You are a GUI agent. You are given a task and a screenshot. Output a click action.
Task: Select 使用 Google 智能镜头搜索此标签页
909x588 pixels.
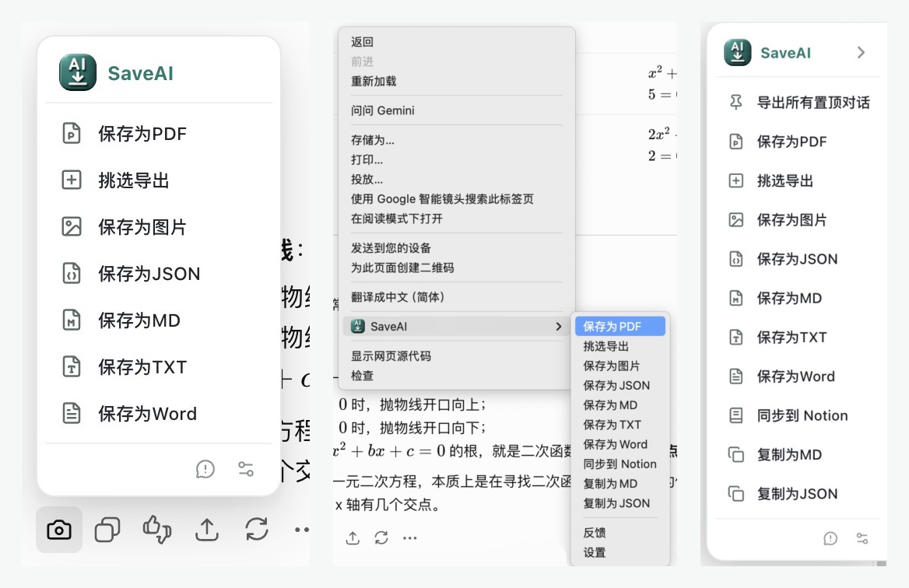(442, 199)
